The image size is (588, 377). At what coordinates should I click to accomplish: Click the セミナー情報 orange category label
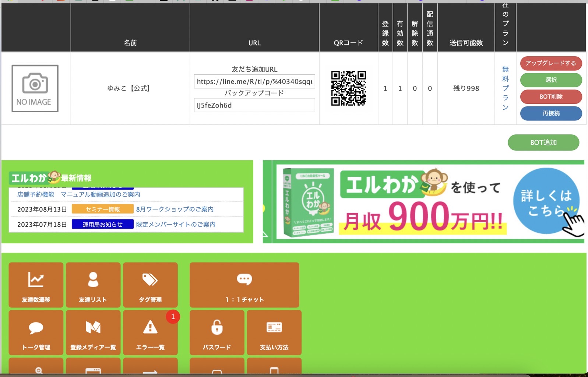coord(103,209)
